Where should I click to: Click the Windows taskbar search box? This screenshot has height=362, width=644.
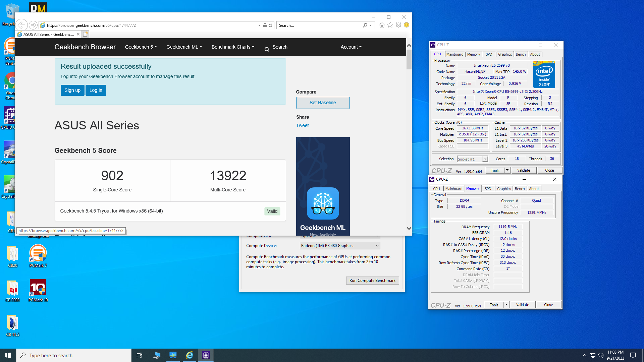[74, 355]
